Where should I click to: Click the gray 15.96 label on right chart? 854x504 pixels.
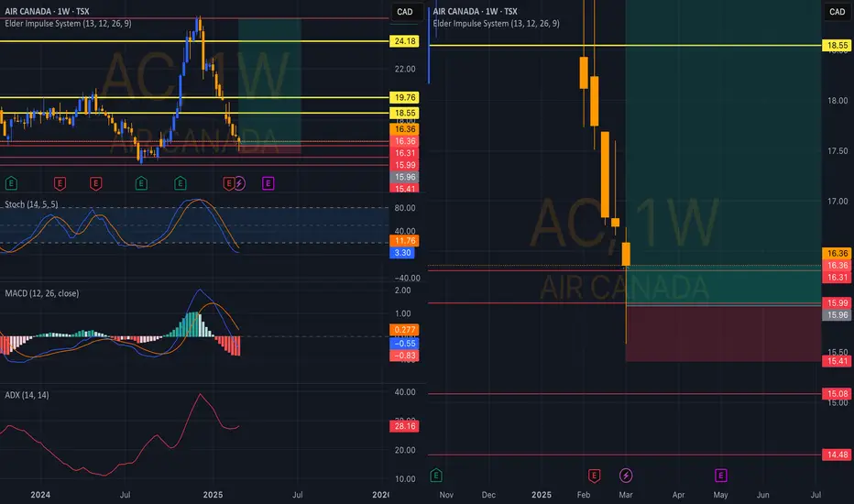pyautogui.click(x=838, y=315)
